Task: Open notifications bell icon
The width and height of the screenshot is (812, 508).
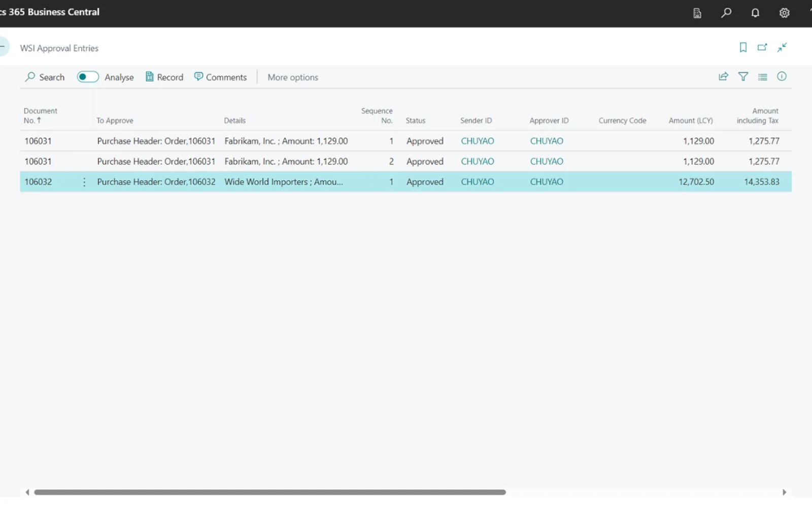Action: coord(755,13)
